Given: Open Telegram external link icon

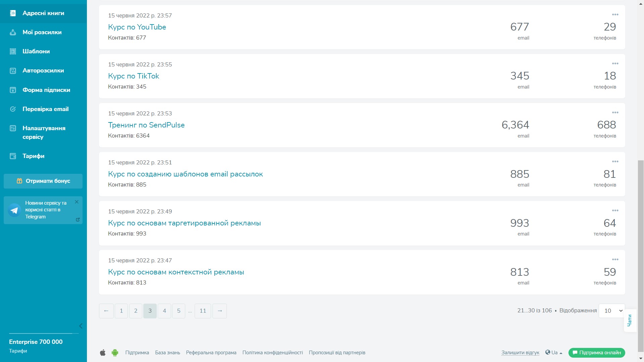Looking at the screenshot, I should (78, 219).
